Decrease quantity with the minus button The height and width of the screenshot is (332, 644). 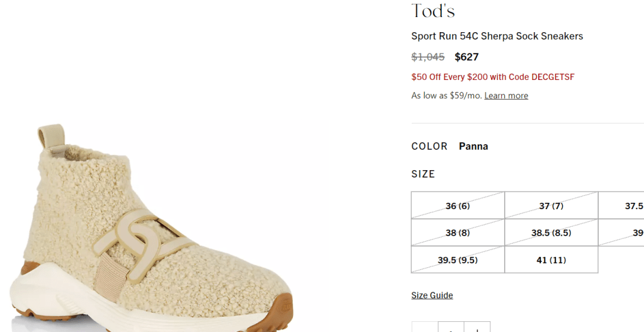coord(425,328)
